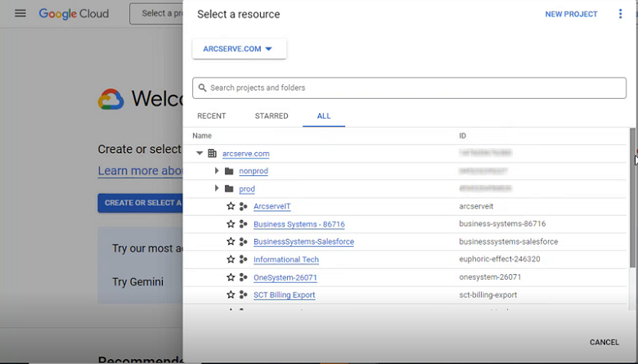
Task: Open the Select a project picker in header
Action: [156, 13]
